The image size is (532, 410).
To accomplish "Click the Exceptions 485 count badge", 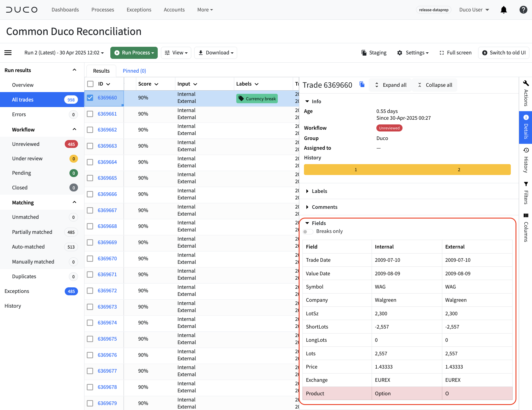I will 71,291.
